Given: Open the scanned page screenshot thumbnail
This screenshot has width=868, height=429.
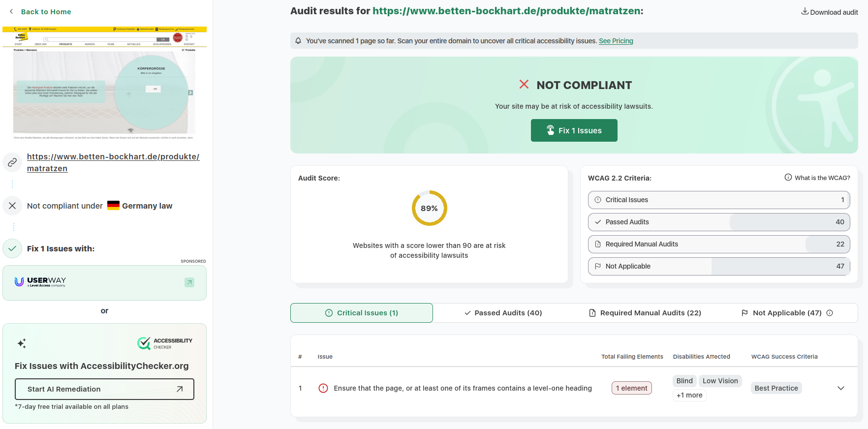Looking at the screenshot, I should pos(104,83).
